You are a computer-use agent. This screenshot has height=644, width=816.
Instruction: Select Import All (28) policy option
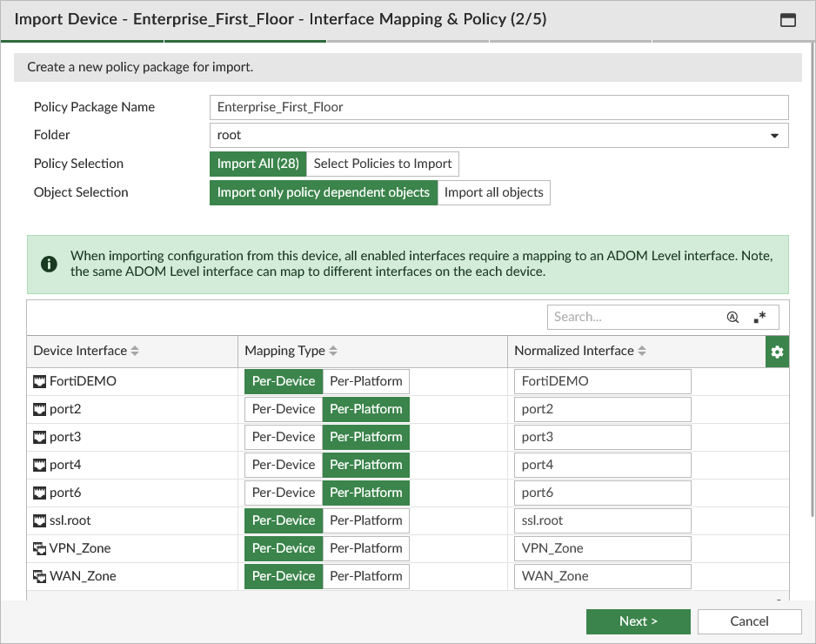(258, 164)
